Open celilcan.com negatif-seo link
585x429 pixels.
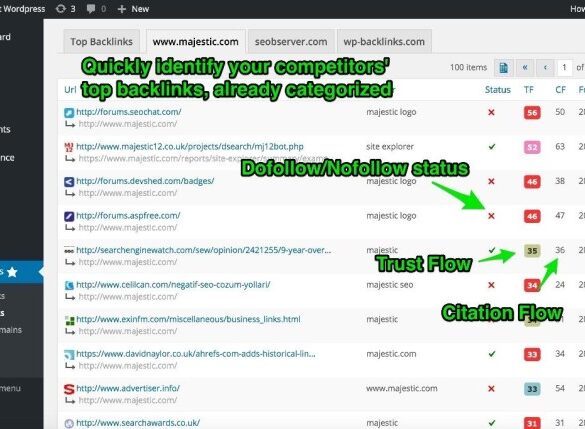[x=173, y=285]
